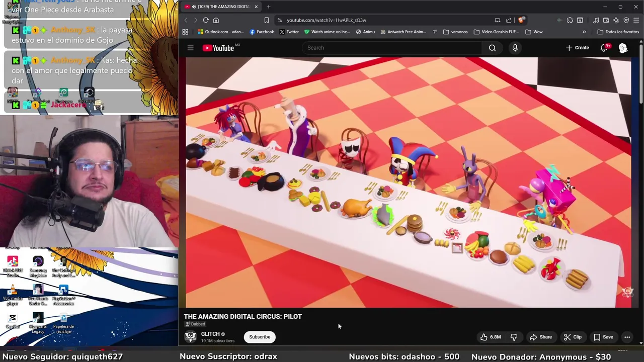
Task: Save the video with Save button
Action: (x=603, y=337)
